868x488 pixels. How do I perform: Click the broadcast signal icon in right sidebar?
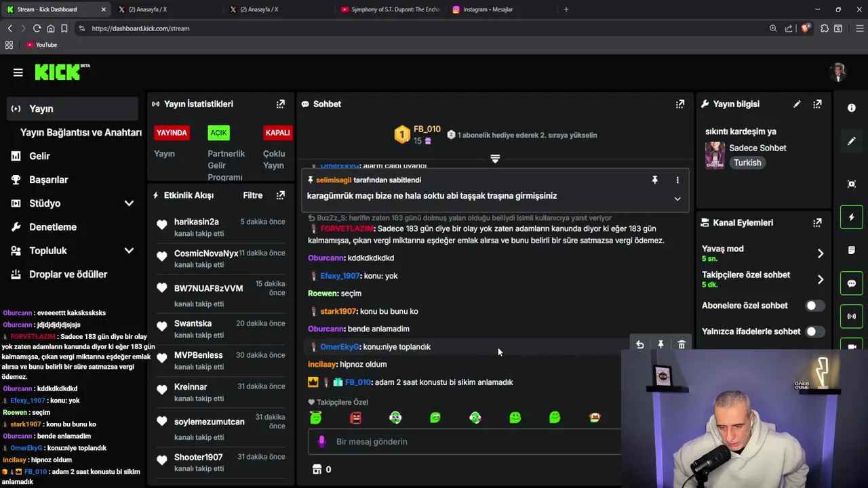pos(852,317)
